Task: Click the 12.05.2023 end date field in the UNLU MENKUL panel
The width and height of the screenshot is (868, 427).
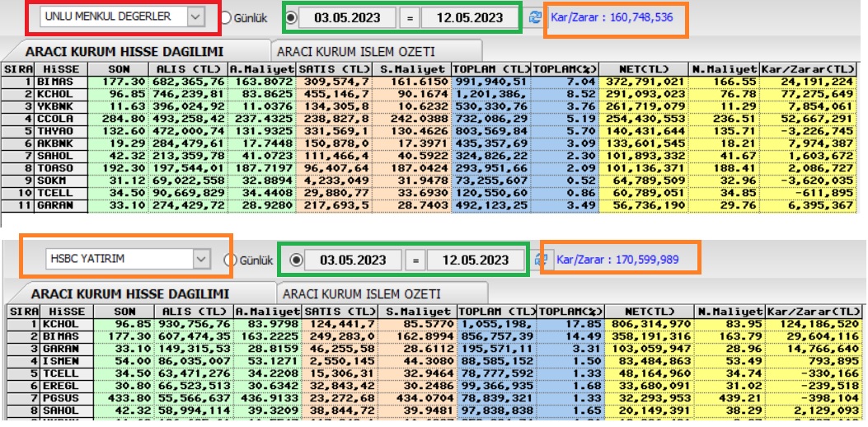Action: [x=469, y=17]
